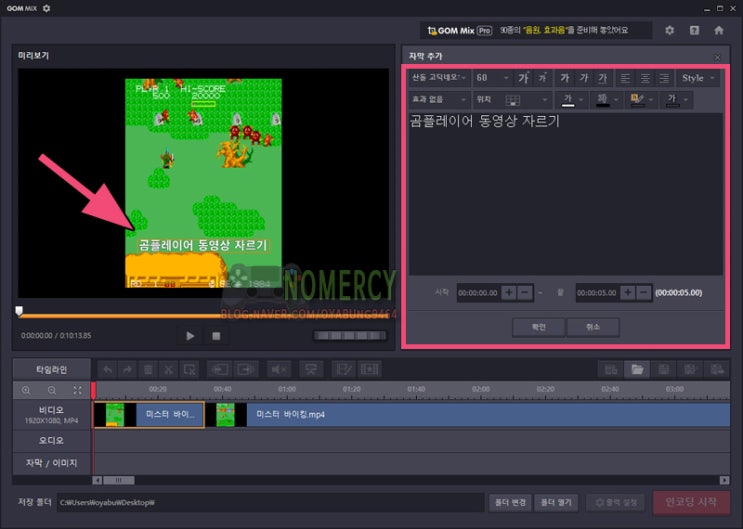The height and width of the screenshot is (529, 743).
Task: Click the end time field 00:00:05.00
Action: [597, 293]
